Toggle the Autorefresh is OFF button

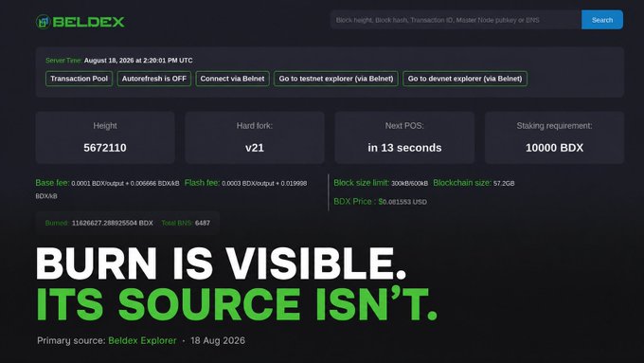(154, 79)
